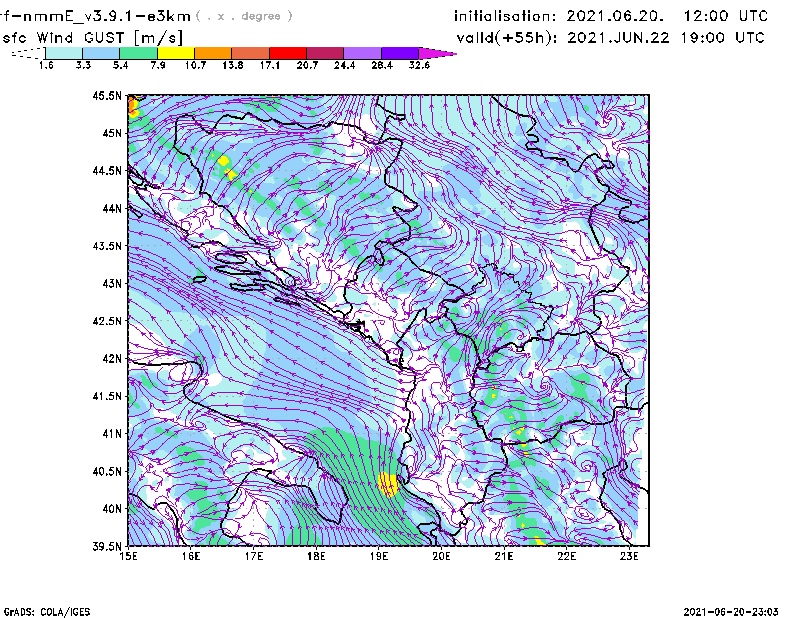The image size is (800, 618).
Task: Click the greyed '( . x . degree )' text
Action: coord(244,16)
